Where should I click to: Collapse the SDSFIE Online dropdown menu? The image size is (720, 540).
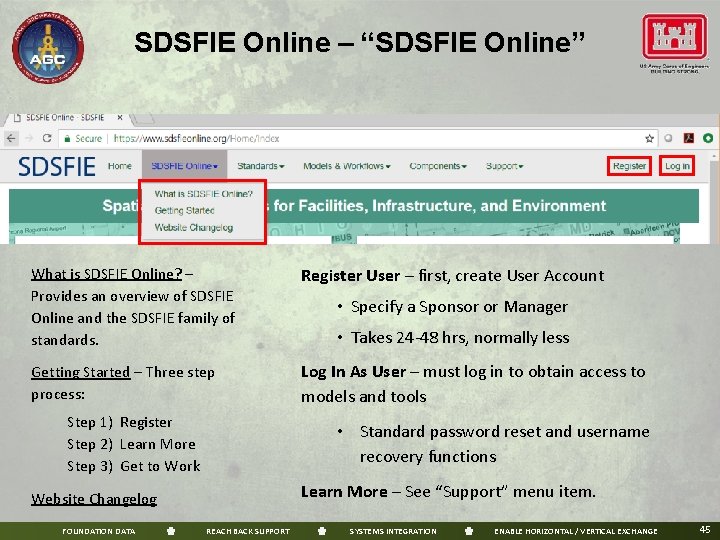185,166
